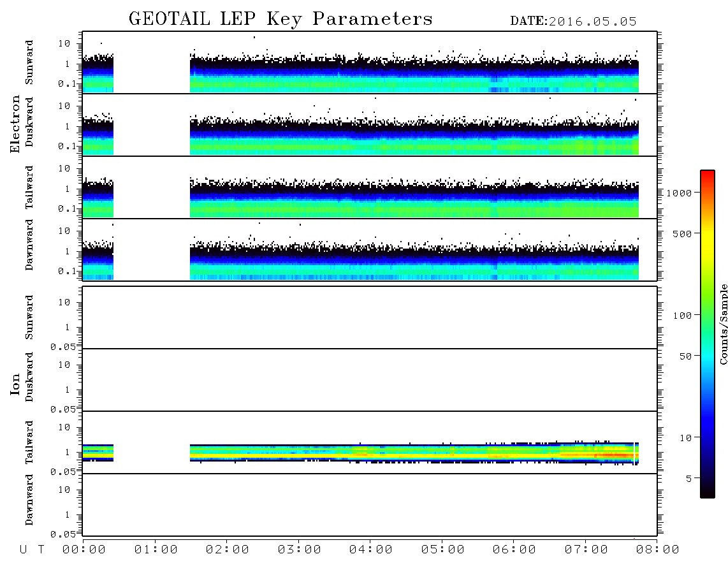The image size is (728, 561).
Task: Select the Ion Duskward axis label
Action: (x=29, y=377)
